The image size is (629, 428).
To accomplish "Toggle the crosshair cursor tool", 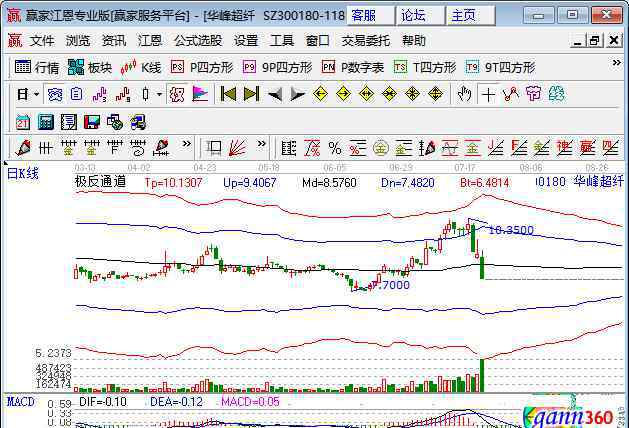I will [488, 95].
